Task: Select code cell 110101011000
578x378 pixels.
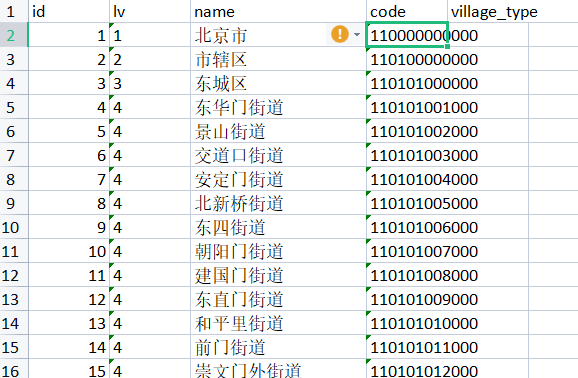Action: pyautogui.click(x=407, y=347)
